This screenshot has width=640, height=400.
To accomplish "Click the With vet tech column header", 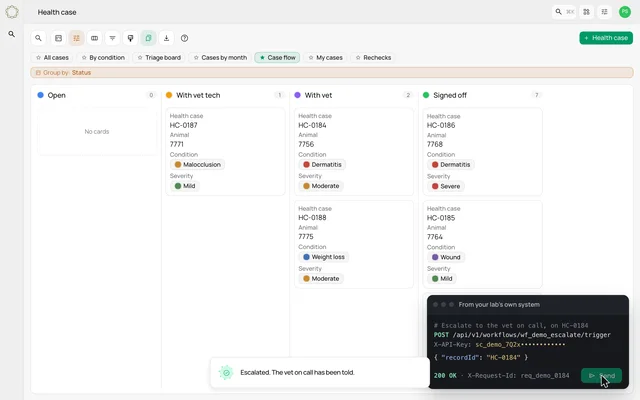I will click(198, 95).
